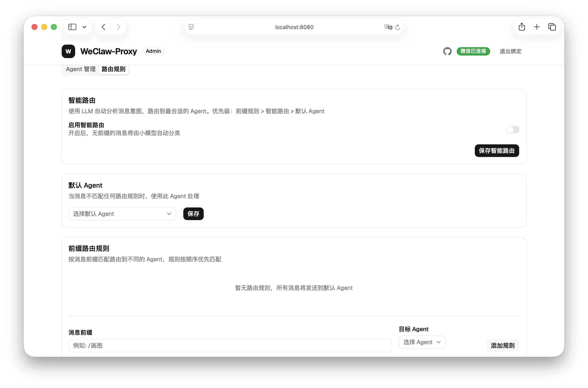Viewport: 588px width, 388px height.
Task: Click the 前缀路由规则 section heading
Action: [89, 248]
